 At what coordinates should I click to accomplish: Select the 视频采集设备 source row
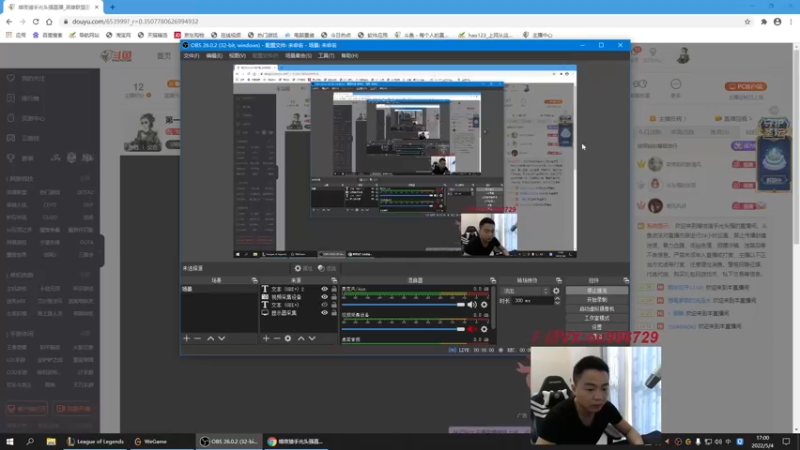[299, 296]
